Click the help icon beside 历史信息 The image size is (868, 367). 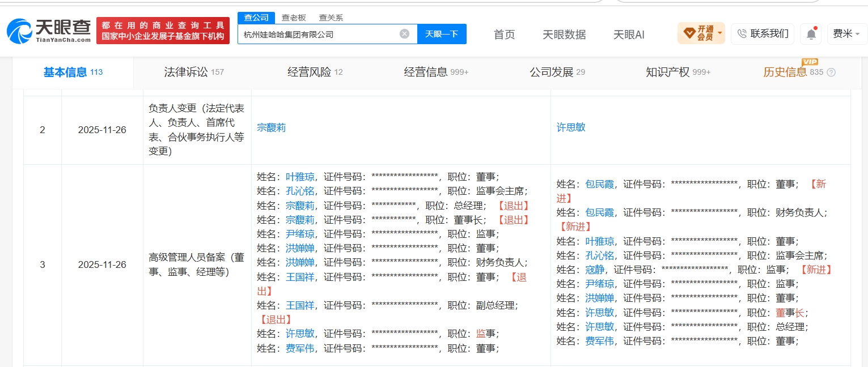[831, 72]
